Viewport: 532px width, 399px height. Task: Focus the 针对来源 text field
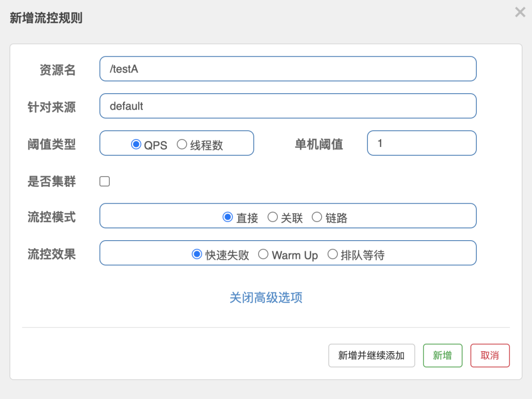288,106
